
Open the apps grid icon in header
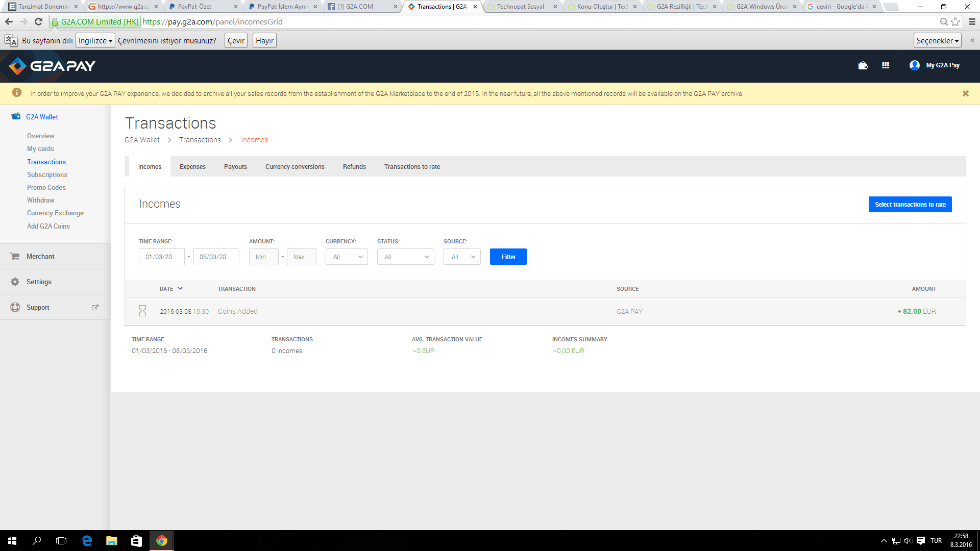coord(886,65)
